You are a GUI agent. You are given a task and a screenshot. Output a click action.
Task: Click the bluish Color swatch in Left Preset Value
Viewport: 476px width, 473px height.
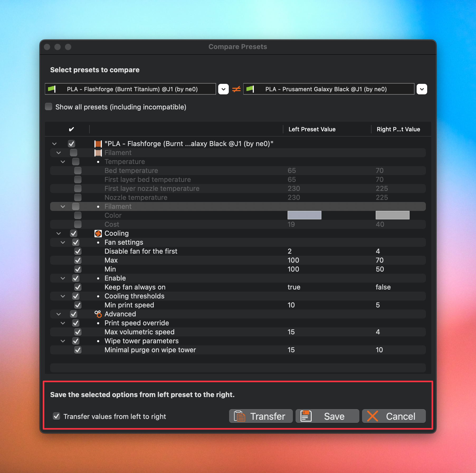pyautogui.click(x=304, y=215)
